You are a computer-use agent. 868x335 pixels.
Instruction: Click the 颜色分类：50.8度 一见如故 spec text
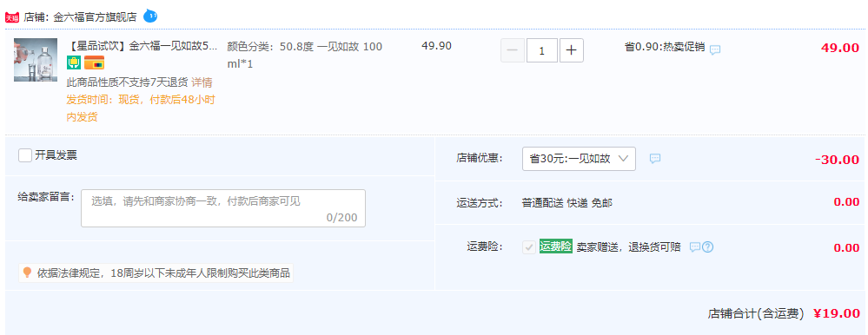[x=304, y=56]
